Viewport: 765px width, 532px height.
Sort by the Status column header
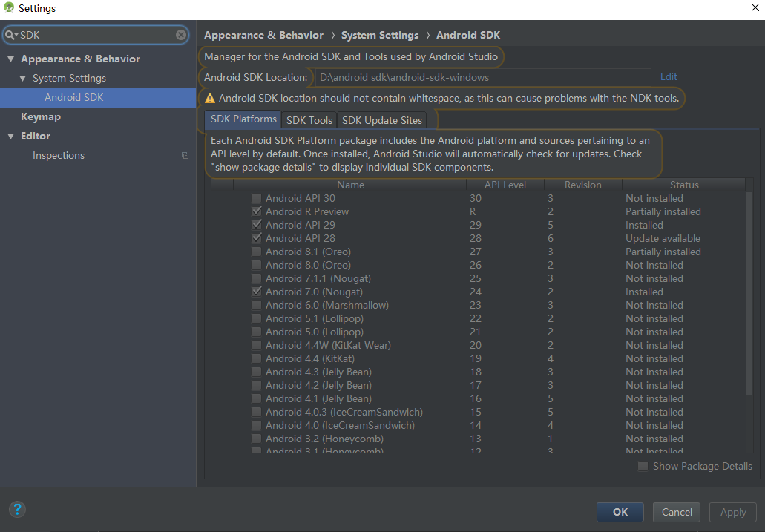[684, 185]
